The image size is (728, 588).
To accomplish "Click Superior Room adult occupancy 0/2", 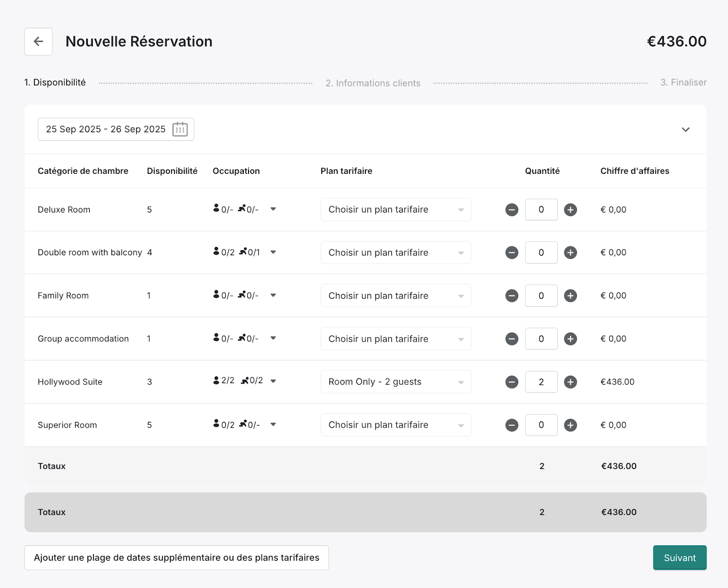I will 223,424.
